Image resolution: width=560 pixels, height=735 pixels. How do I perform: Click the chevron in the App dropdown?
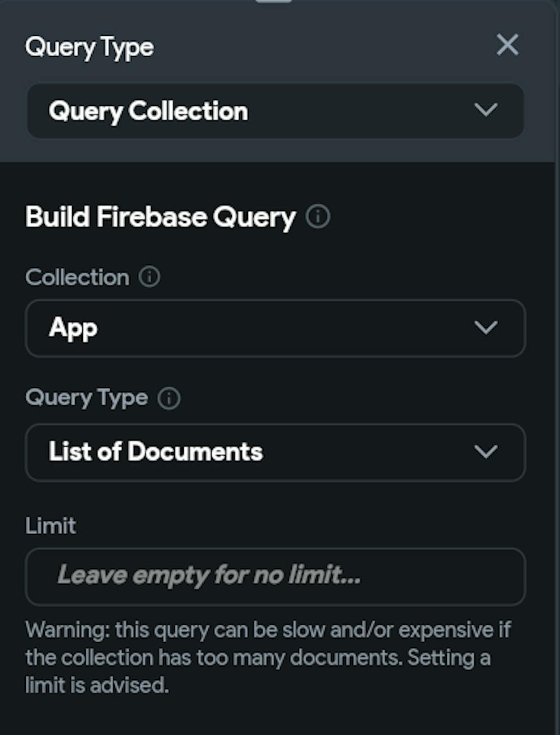[485, 327]
